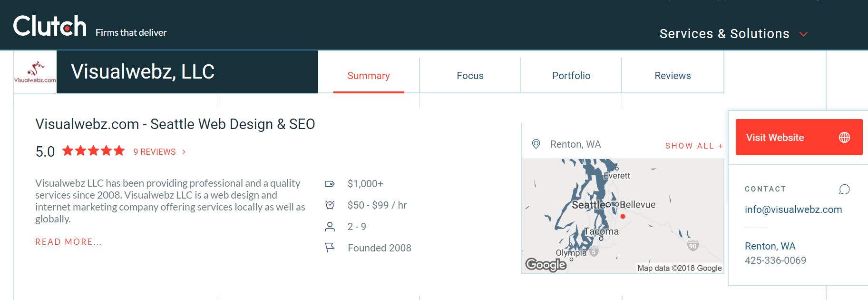Click the clock icon beside hourly rate
868x300 pixels.
[330, 205]
